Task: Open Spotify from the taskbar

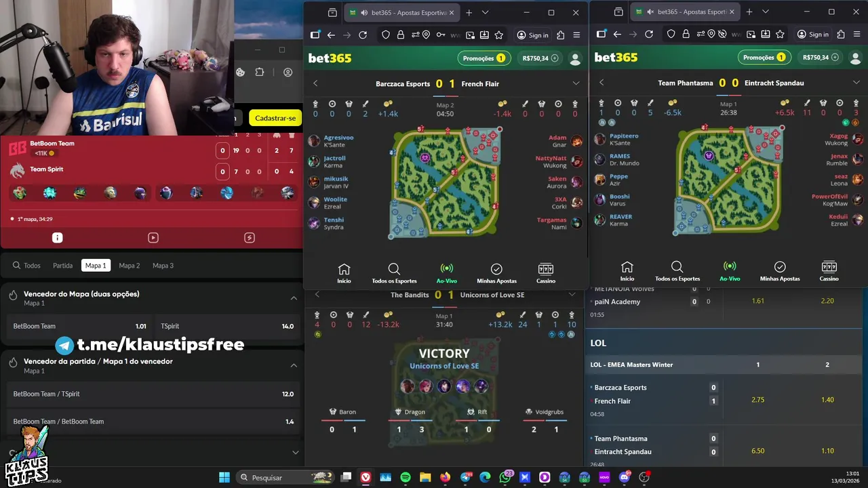Action: click(x=406, y=477)
